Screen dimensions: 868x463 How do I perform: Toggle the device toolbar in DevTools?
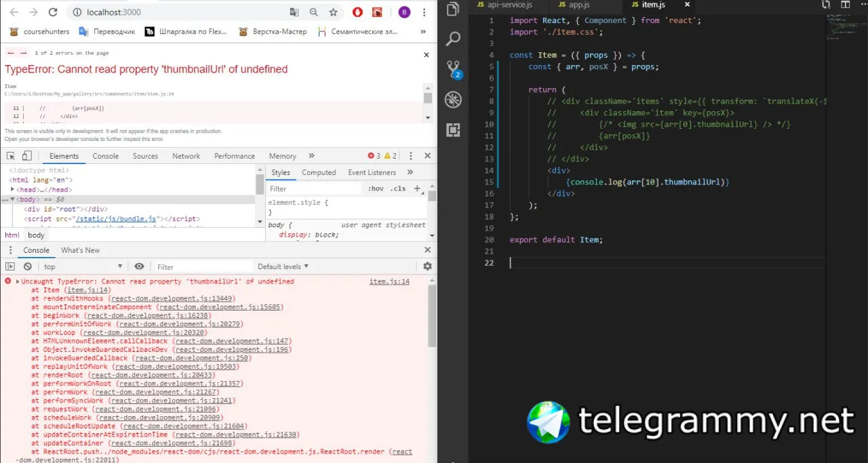tap(27, 156)
